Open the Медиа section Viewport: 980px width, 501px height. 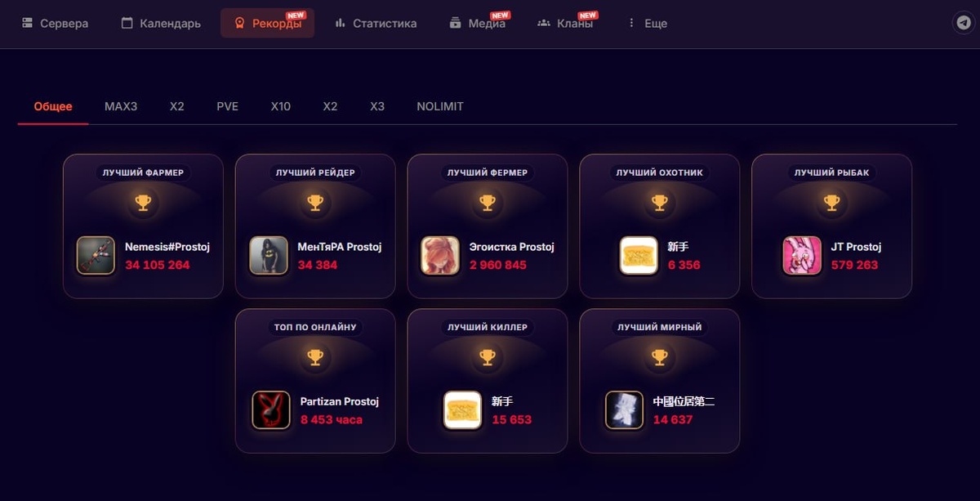(x=478, y=24)
